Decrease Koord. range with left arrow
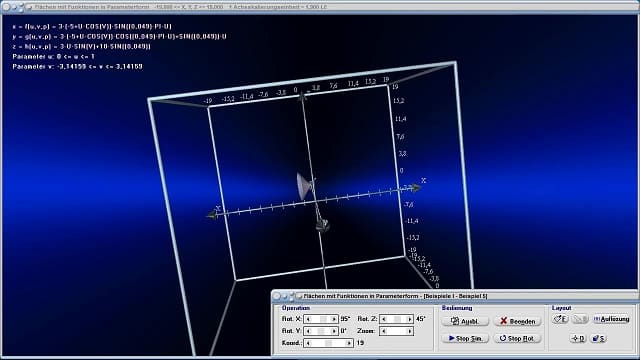 coord(308,343)
